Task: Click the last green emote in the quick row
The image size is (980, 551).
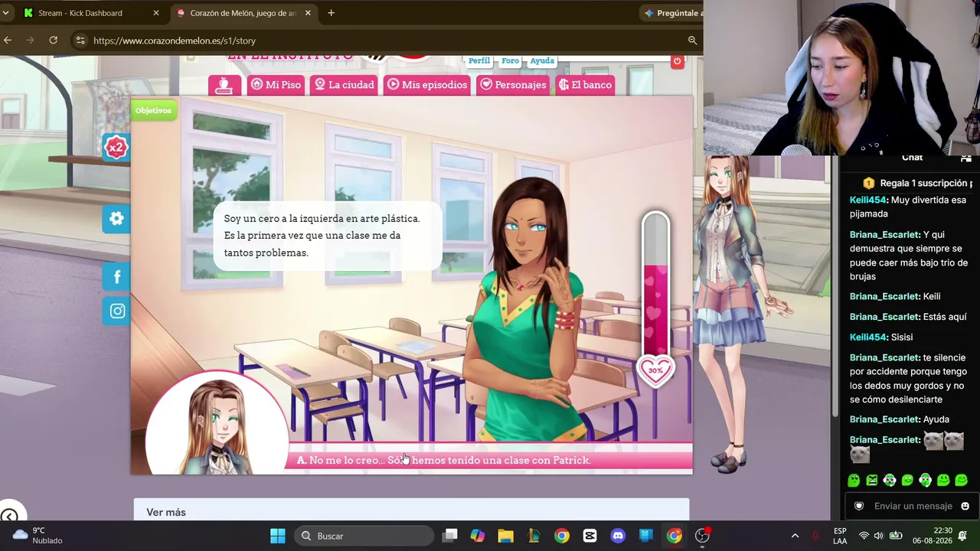Action: point(962,481)
